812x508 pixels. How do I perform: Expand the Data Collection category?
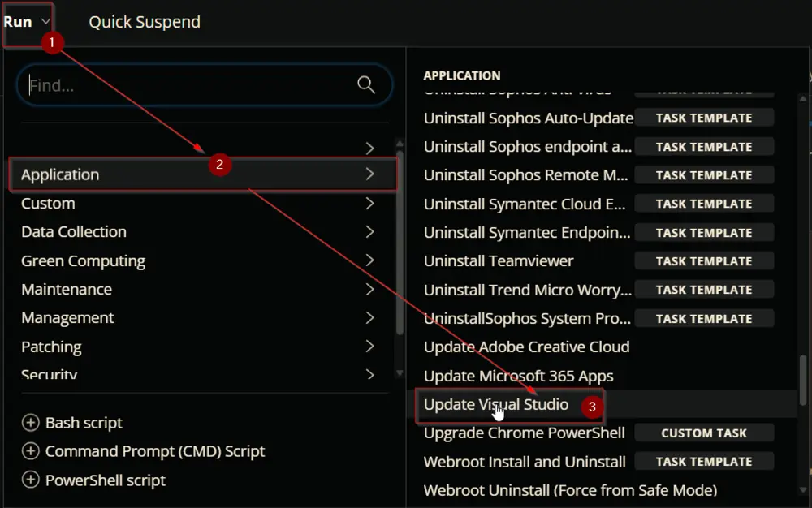[198, 232]
